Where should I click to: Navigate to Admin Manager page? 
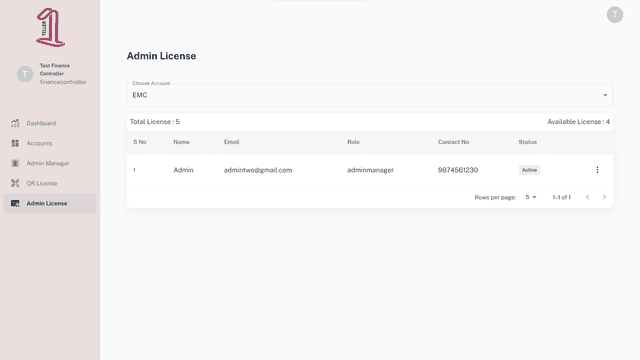[50, 163]
